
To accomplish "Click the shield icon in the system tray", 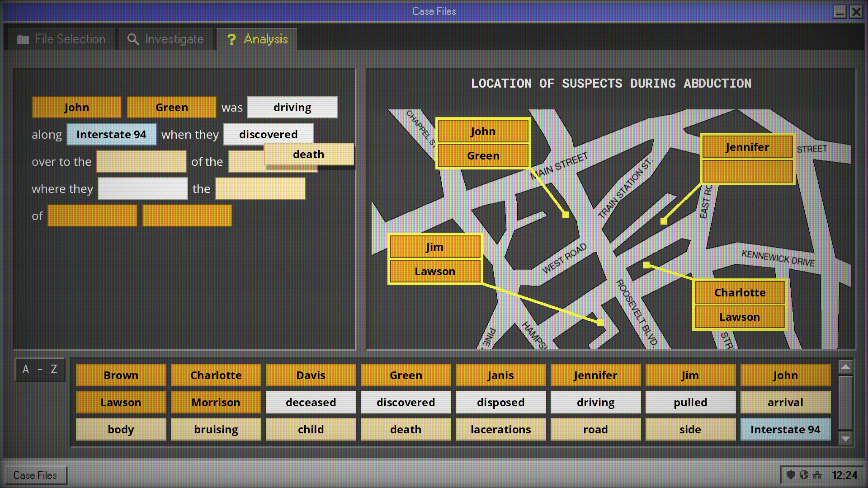I will pyautogui.click(x=790, y=475).
